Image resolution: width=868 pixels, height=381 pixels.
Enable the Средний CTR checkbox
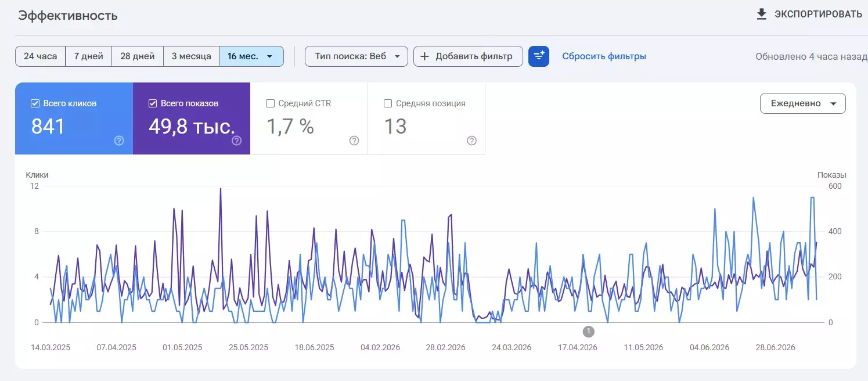click(270, 103)
